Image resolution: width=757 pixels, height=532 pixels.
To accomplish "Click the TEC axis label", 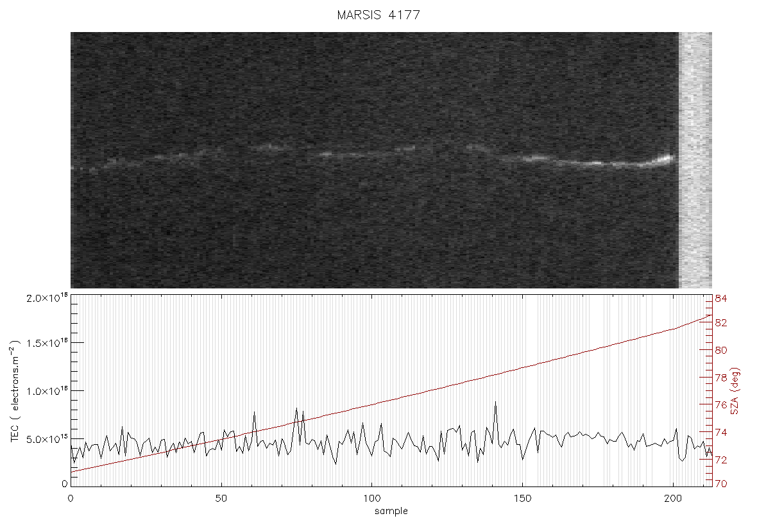I will click(15, 391).
